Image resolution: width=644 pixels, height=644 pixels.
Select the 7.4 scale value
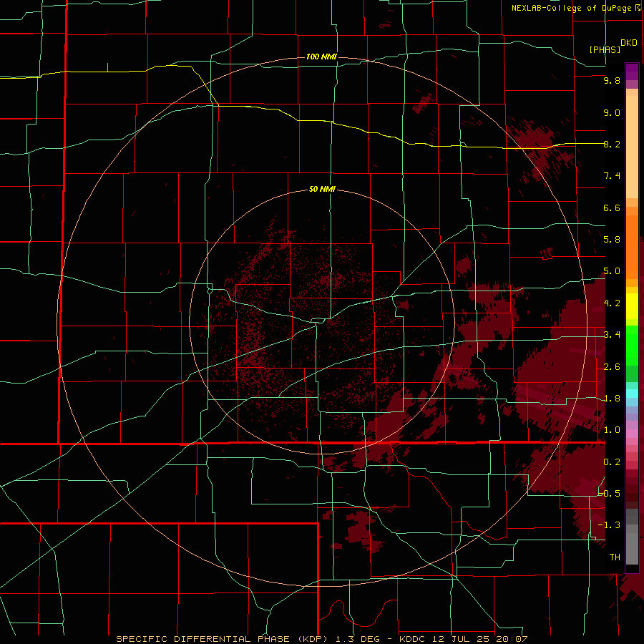[612, 176]
